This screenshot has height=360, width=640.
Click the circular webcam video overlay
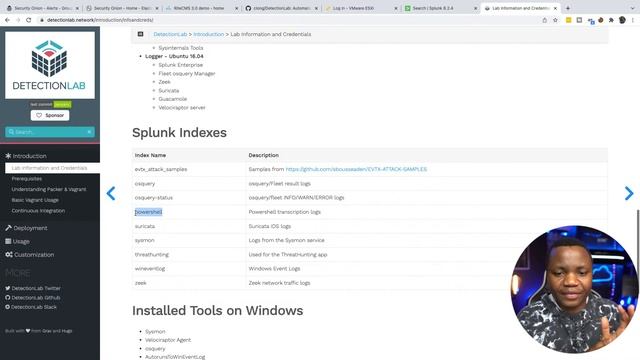574,289
